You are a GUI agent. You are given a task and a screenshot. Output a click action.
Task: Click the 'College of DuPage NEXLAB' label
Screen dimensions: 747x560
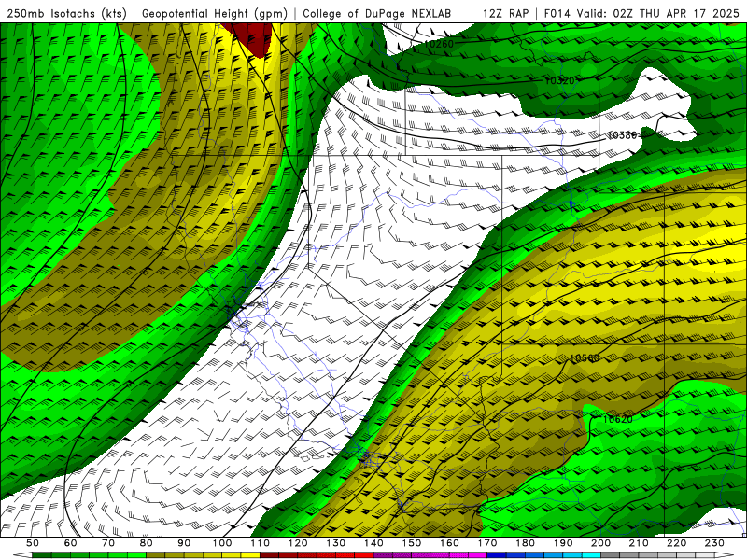[377, 14]
